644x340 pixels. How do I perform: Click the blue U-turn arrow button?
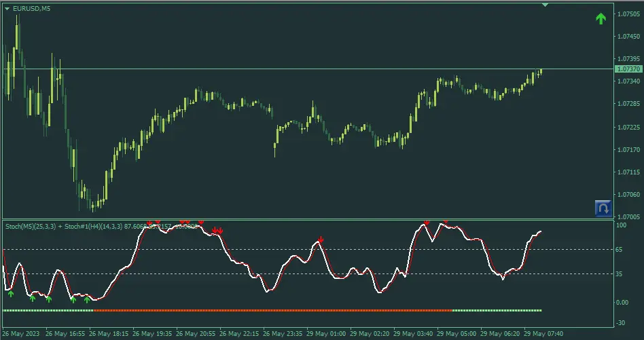click(602, 208)
